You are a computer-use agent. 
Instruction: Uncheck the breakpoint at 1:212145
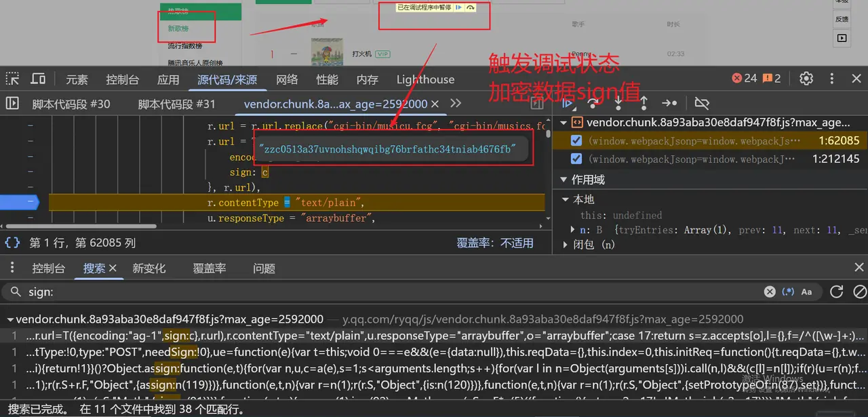pyautogui.click(x=576, y=159)
